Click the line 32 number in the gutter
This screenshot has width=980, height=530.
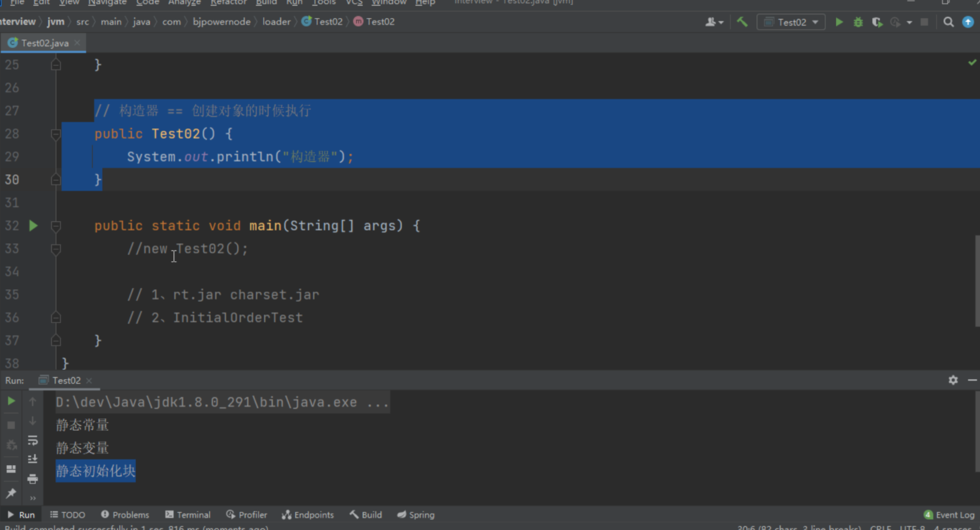(x=12, y=226)
